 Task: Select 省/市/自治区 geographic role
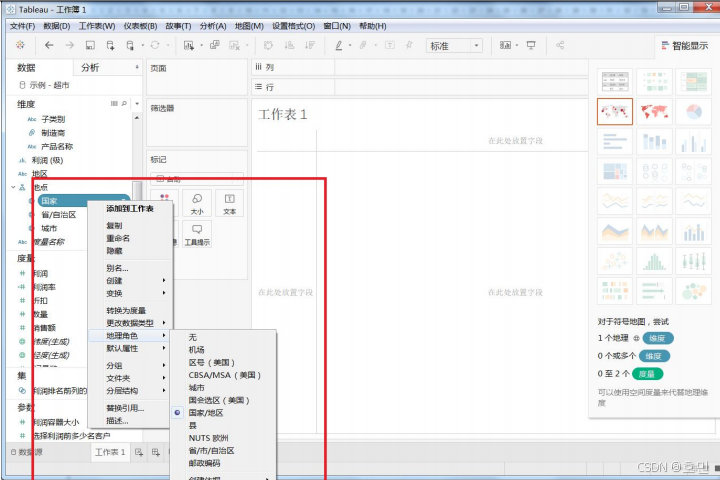(x=211, y=451)
